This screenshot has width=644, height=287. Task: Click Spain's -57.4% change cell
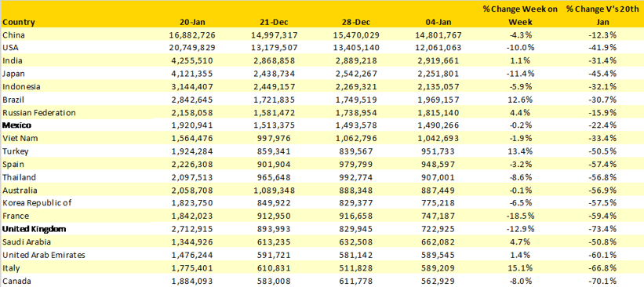pos(602,164)
